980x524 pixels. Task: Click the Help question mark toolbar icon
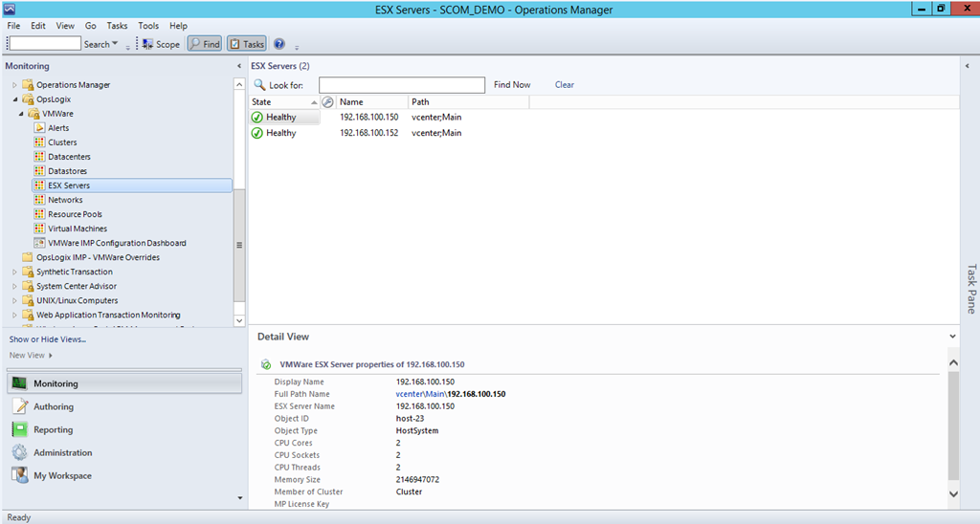pos(279,44)
